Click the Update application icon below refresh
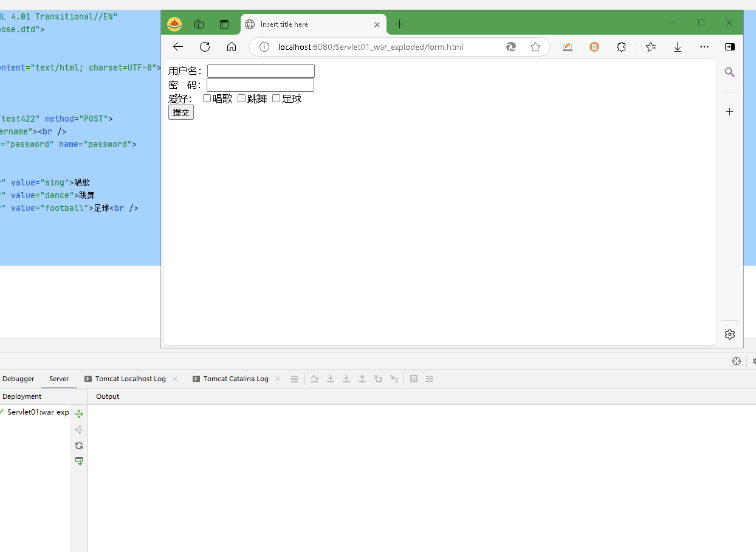The width and height of the screenshot is (756, 552). [x=79, y=461]
